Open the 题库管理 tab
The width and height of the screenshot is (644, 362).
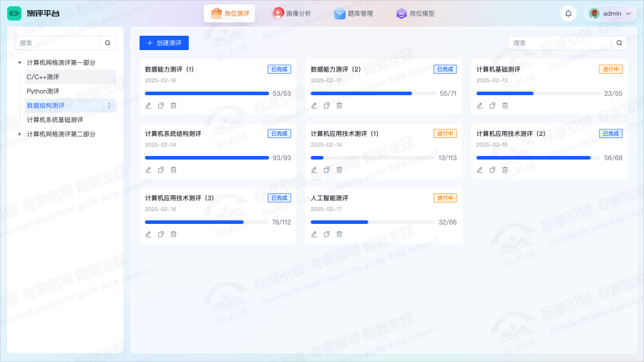353,14
